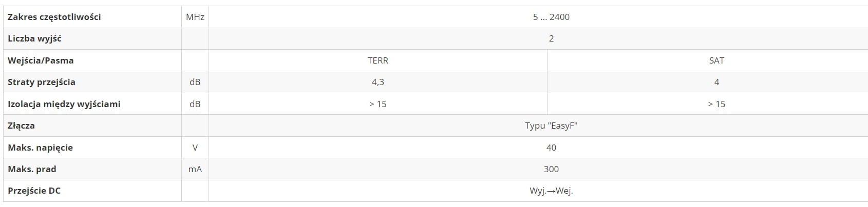Image resolution: width=868 pixels, height=207 pixels.
Task: Select the "Liczba wyjść" row label
Action: point(34,38)
